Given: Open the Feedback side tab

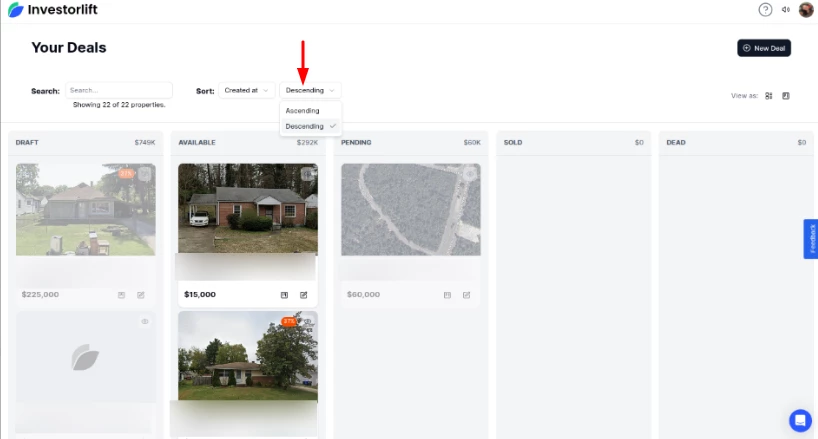Looking at the screenshot, I should [x=811, y=239].
